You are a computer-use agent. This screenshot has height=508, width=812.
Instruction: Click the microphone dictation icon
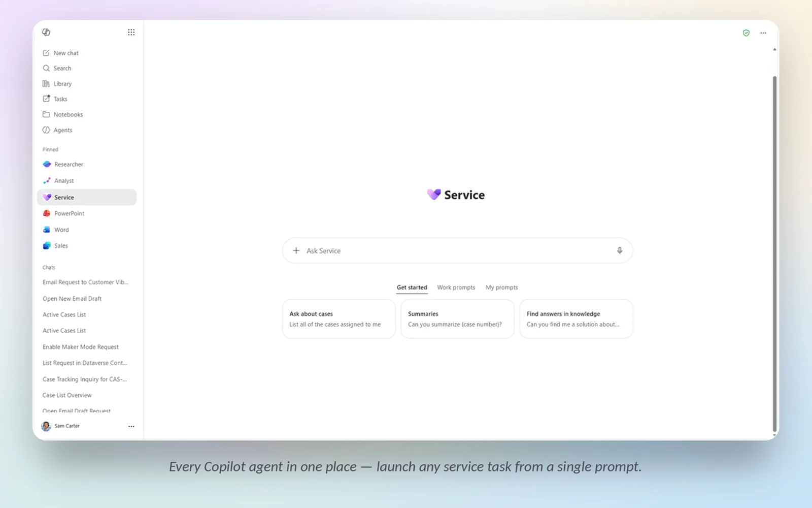click(620, 250)
